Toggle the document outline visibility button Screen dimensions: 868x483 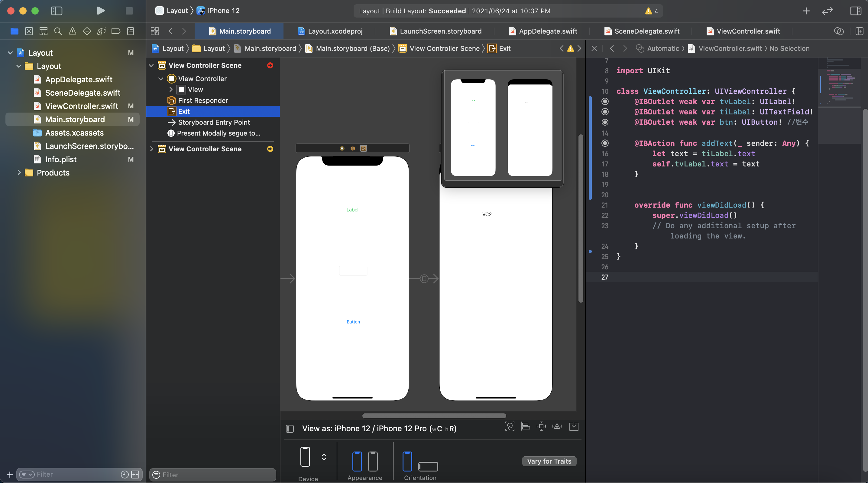click(290, 429)
